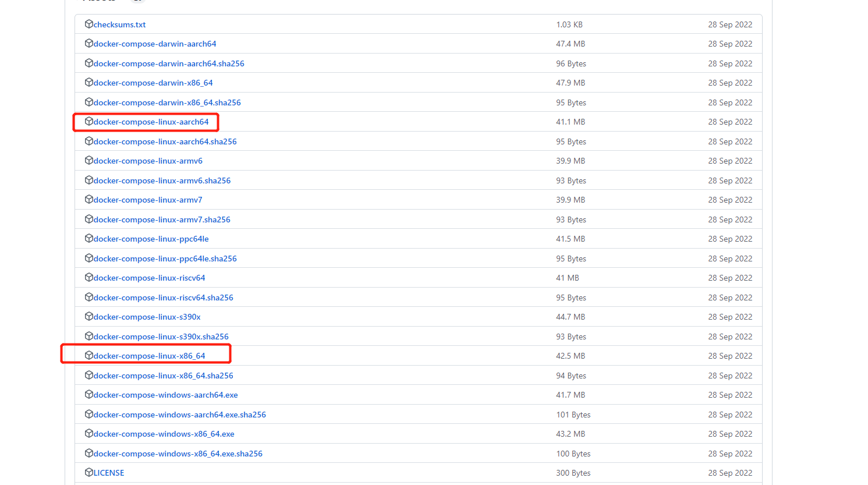
Task: Click the 42.5 MB size value
Action: (571, 356)
